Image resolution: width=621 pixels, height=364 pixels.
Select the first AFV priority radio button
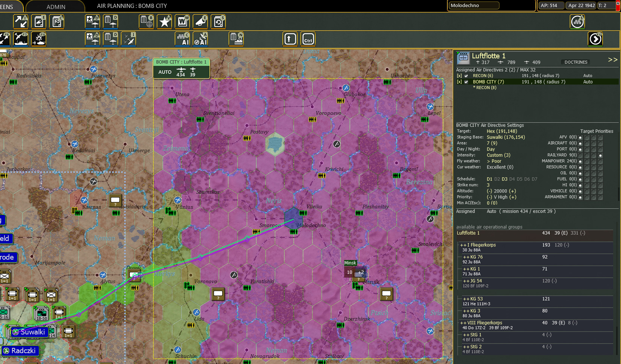[580, 137]
